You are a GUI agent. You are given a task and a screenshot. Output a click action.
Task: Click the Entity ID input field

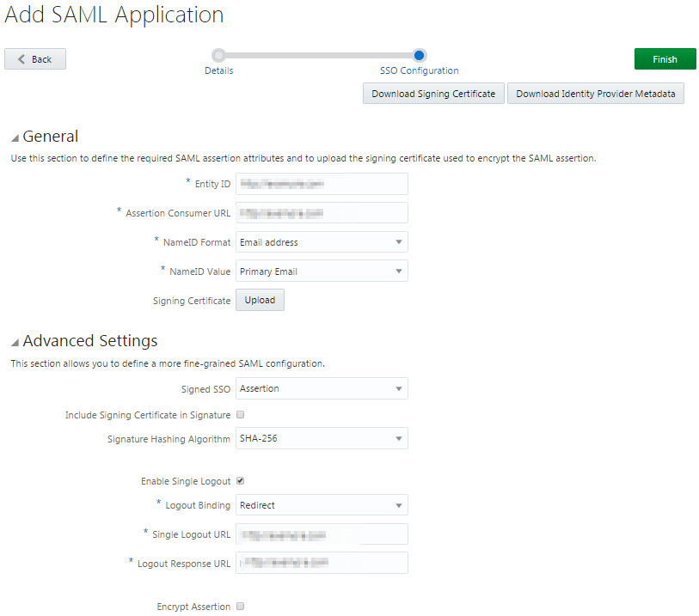coord(321,183)
